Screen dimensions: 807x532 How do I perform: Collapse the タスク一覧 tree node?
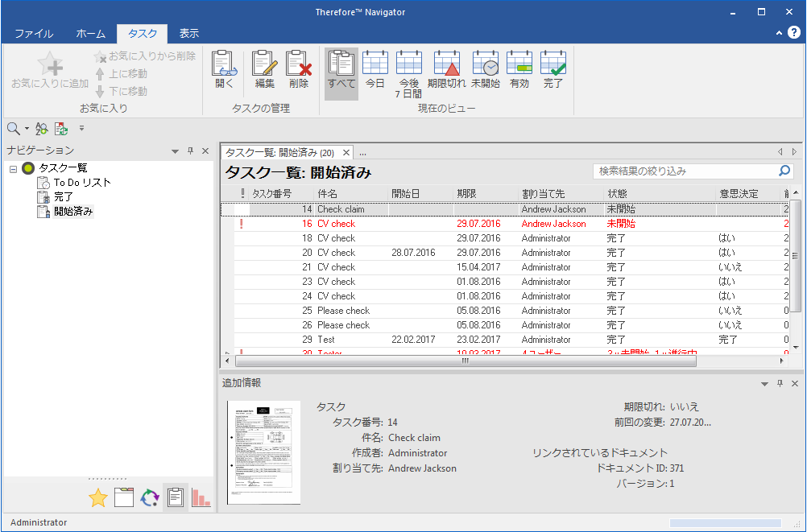[14, 169]
